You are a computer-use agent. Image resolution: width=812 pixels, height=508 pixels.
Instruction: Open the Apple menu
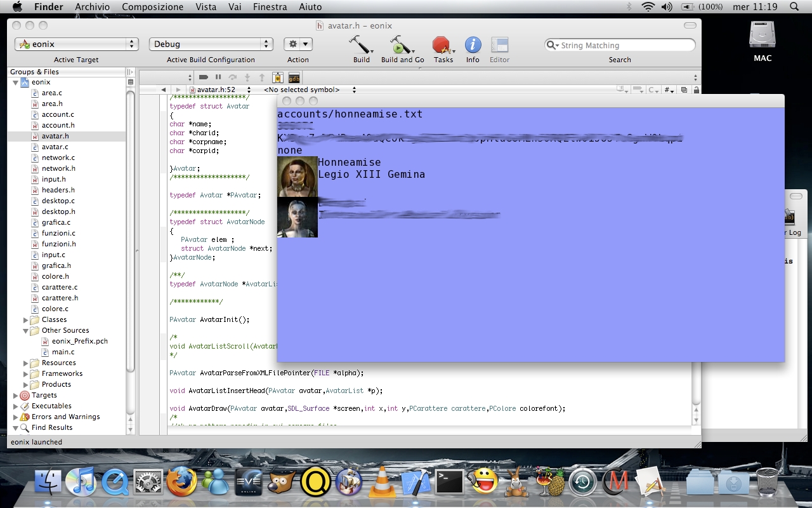(x=17, y=7)
